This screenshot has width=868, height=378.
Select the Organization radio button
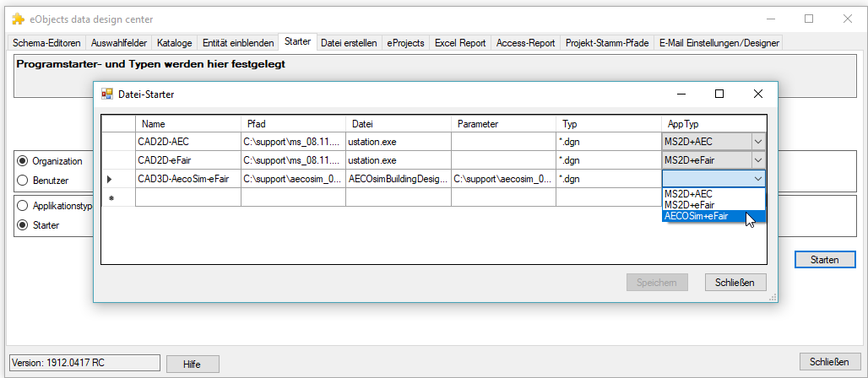23,161
